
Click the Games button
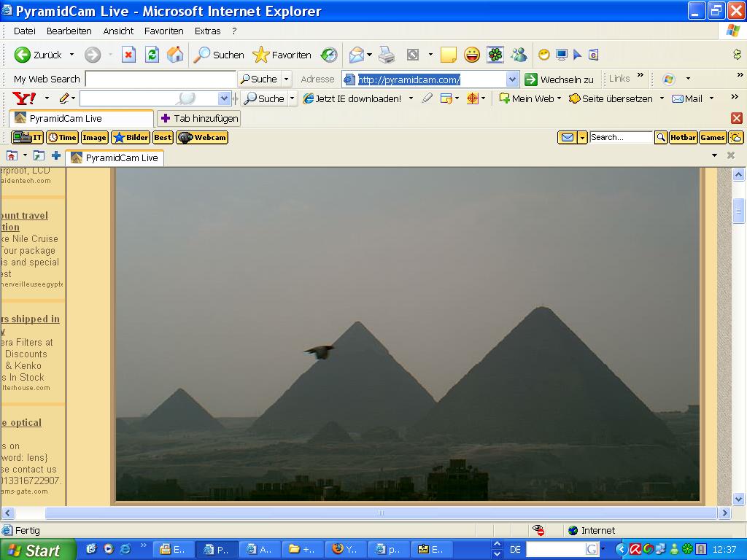coord(713,138)
